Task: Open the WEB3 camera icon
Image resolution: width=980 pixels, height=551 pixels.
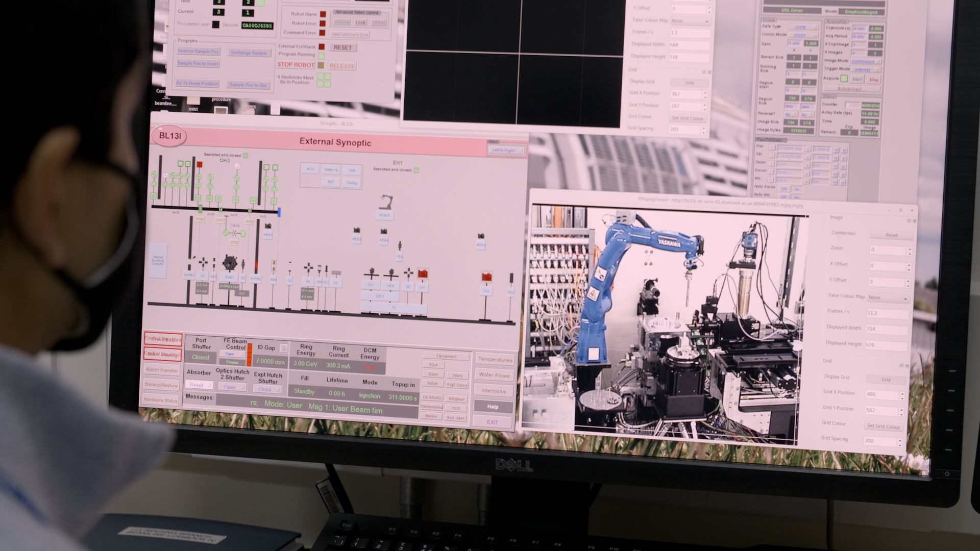Action: [481, 236]
